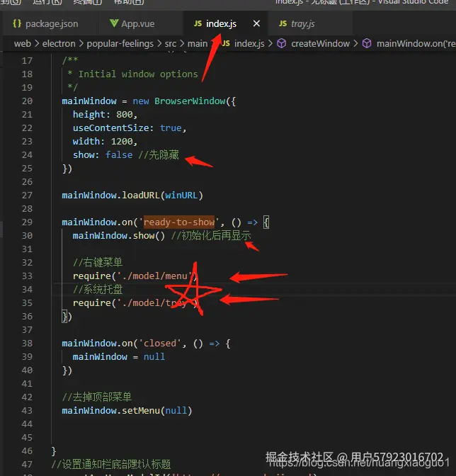Viewport: 456px width, 476px height.
Task: Click 'mainWindow.setMenu(null)' on line 43
Action: click(x=127, y=411)
